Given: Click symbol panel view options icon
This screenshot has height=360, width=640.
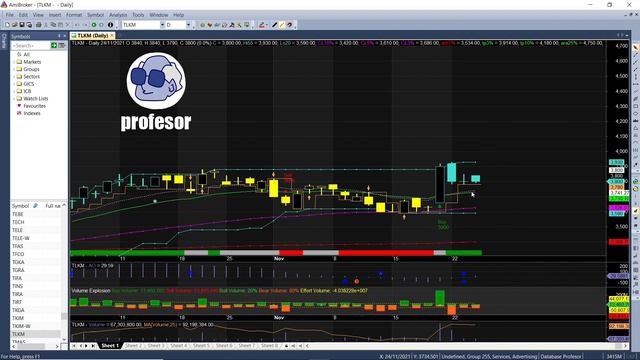Looking at the screenshot, I should [x=62, y=45].
